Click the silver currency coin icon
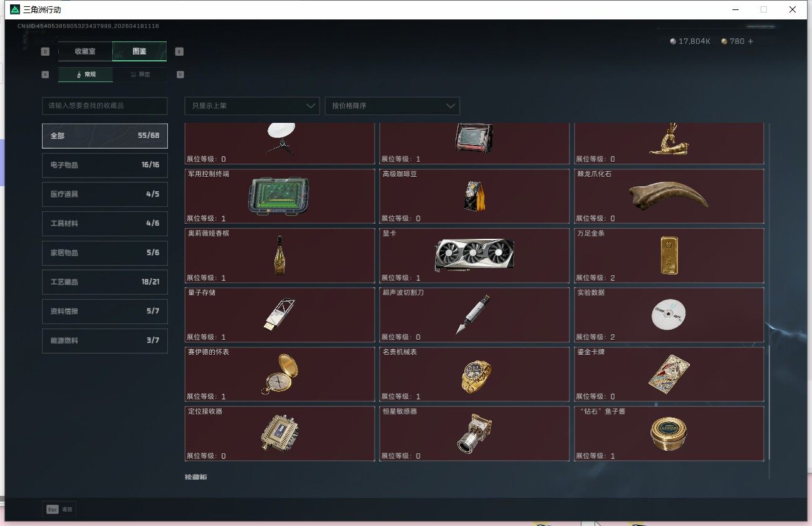This screenshot has width=812, height=526. tap(673, 41)
